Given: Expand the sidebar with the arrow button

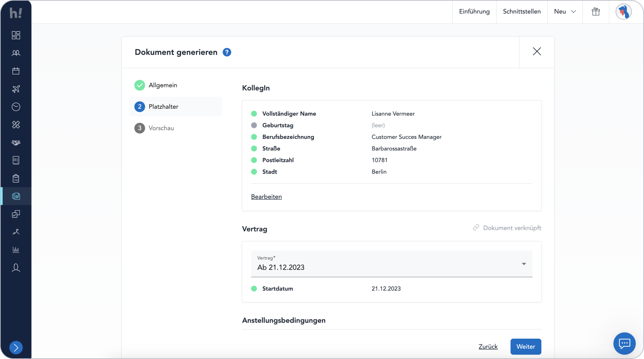Looking at the screenshot, I should pyautogui.click(x=16, y=347).
